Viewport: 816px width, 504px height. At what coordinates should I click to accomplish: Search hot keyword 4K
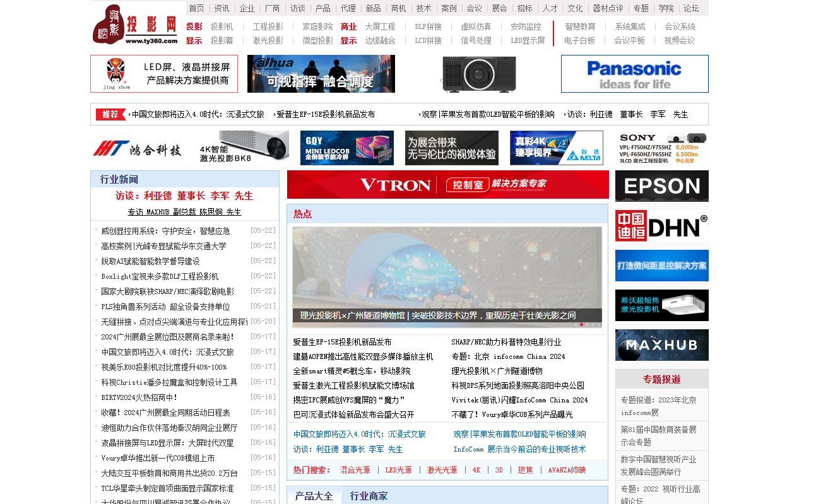pos(476,470)
